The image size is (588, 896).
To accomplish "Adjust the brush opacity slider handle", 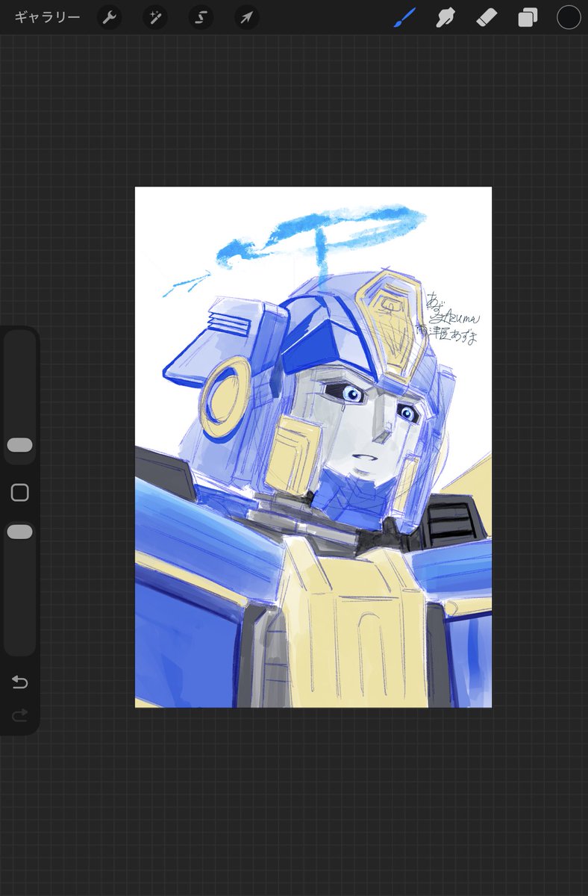I will [x=19, y=532].
